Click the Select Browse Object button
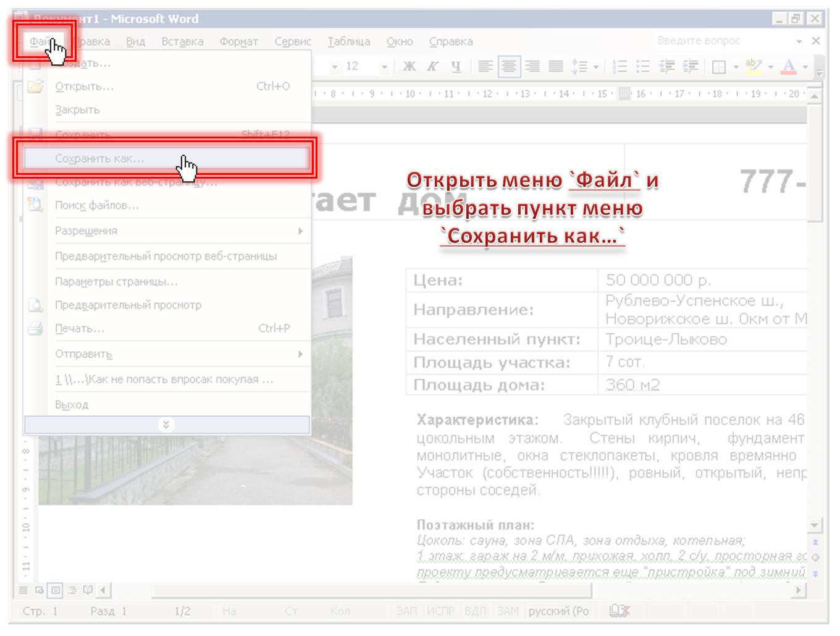 coord(815,558)
